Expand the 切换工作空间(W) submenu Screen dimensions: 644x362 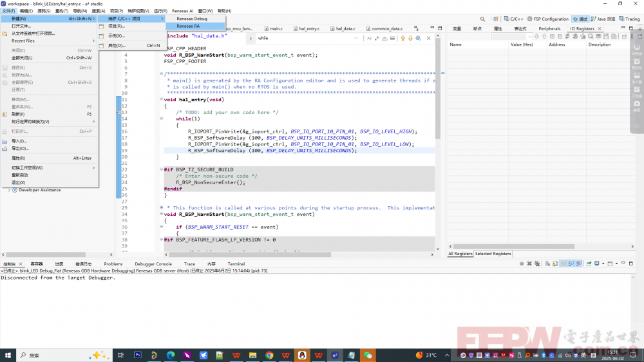[50, 167]
